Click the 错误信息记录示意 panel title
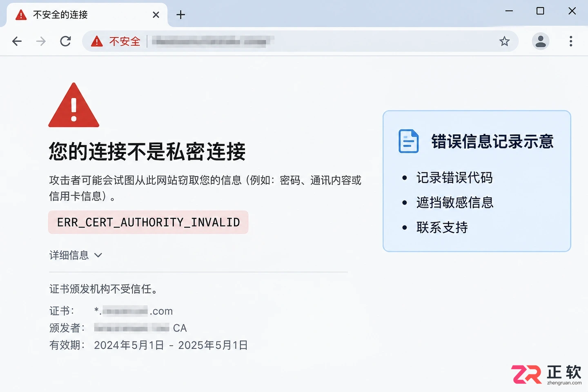This screenshot has width=588, height=392. [x=492, y=142]
